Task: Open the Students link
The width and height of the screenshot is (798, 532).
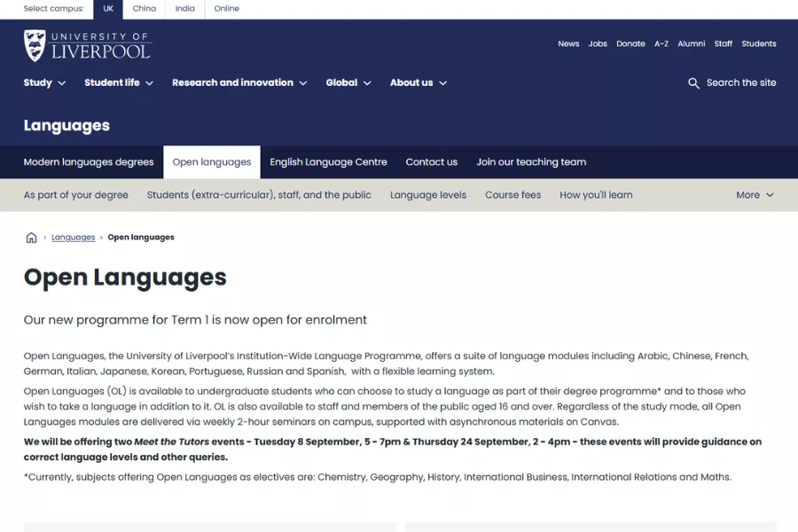Action: 759,43
